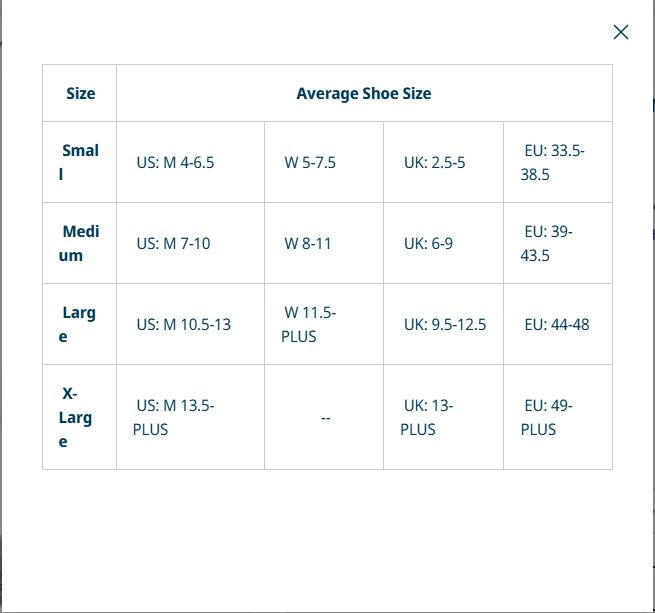The width and height of the screenshot is (655, 613).
Task: Select the Small size row label
Action: click(80, 162)
